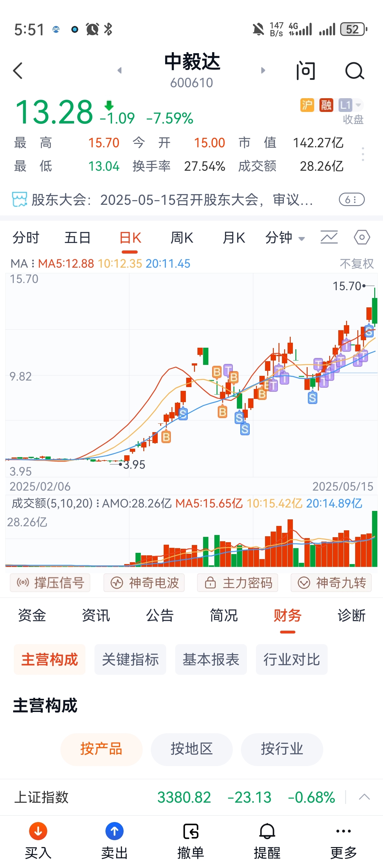Screen dimensions: 383x868
Task: Open the chart drawing line tool icon
Action: (x=329, y=237)
